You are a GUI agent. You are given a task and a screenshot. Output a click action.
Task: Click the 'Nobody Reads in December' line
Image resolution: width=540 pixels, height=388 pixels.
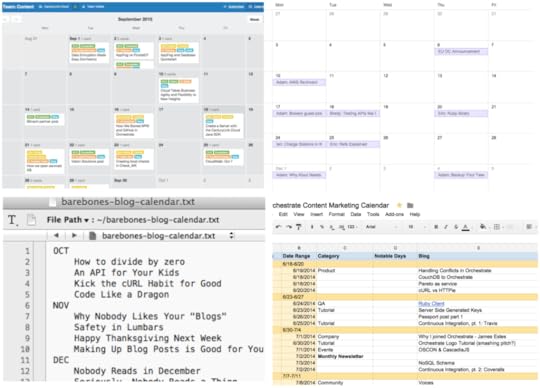click(x=137, y=371)
